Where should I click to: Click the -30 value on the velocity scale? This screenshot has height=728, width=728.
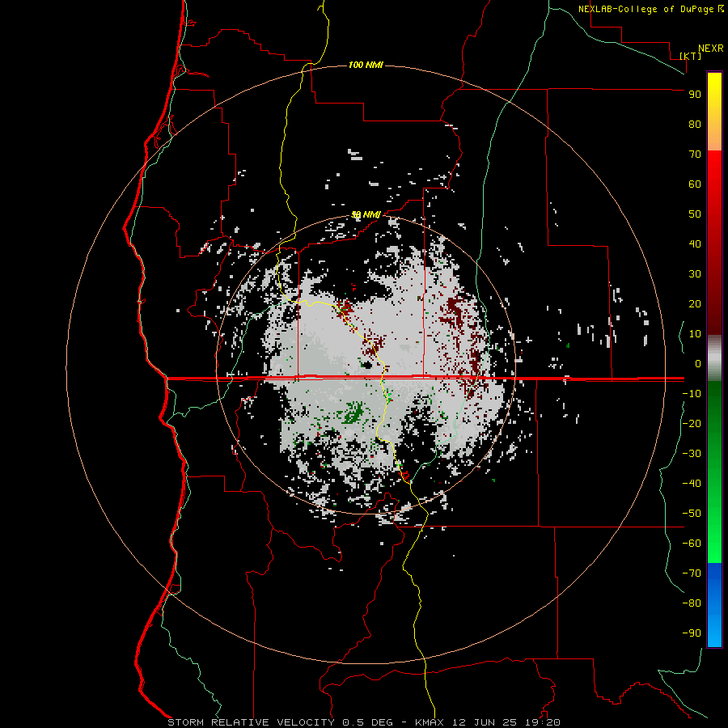tap(692, 454)
